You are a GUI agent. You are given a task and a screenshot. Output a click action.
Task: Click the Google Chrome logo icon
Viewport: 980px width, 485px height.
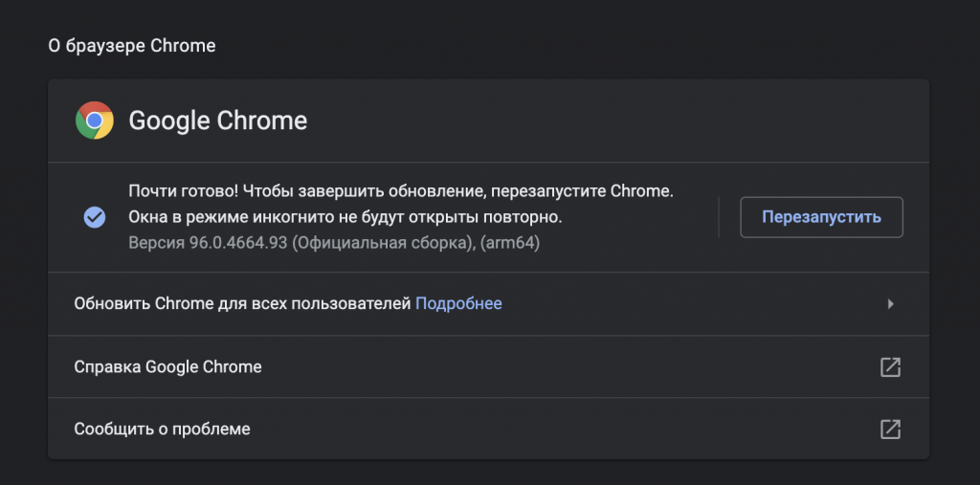click(95, 121)
